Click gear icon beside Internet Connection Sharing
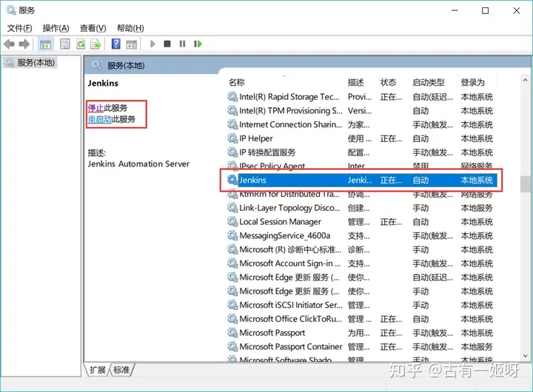 [232, 124]
